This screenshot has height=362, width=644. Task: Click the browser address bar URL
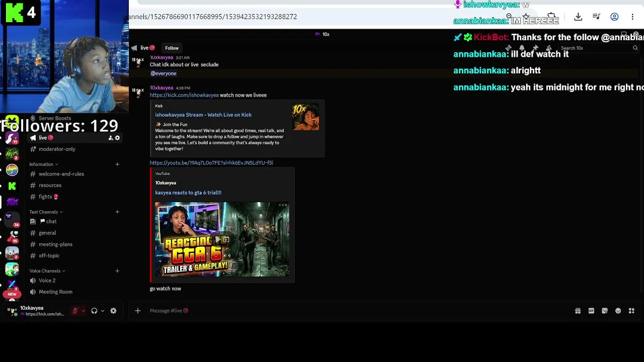pos(213,17)
